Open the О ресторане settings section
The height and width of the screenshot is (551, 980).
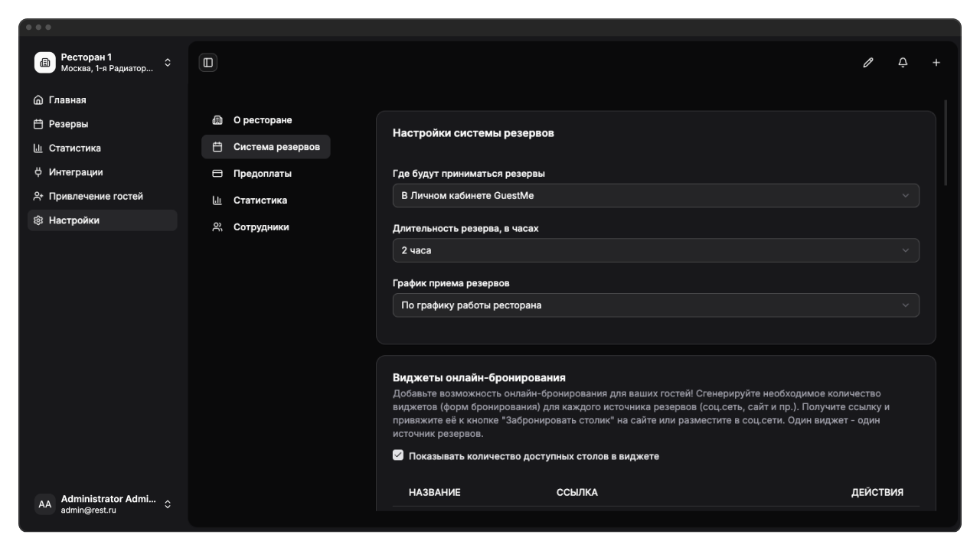(262, 120)
